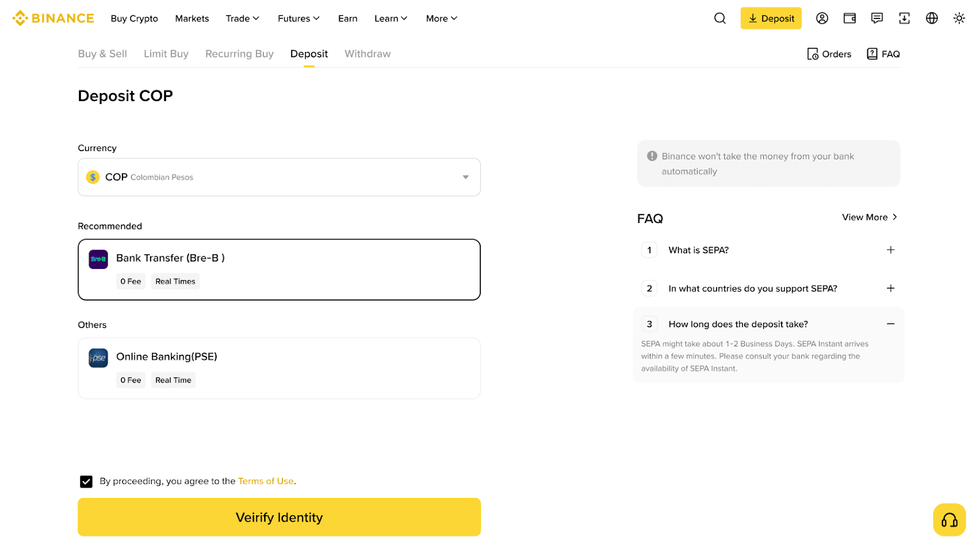Image resolution: width=980 pixels, height=552 pixels.
Task: Collapse 'How long does the deposit take?'
Action: (x=891, y=324)
